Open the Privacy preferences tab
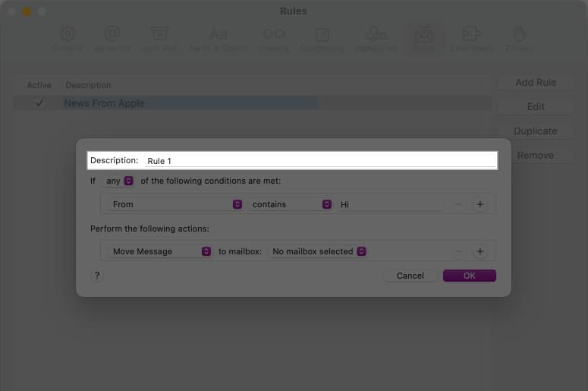This screenshot has width=588, height=391. (519, 39)
